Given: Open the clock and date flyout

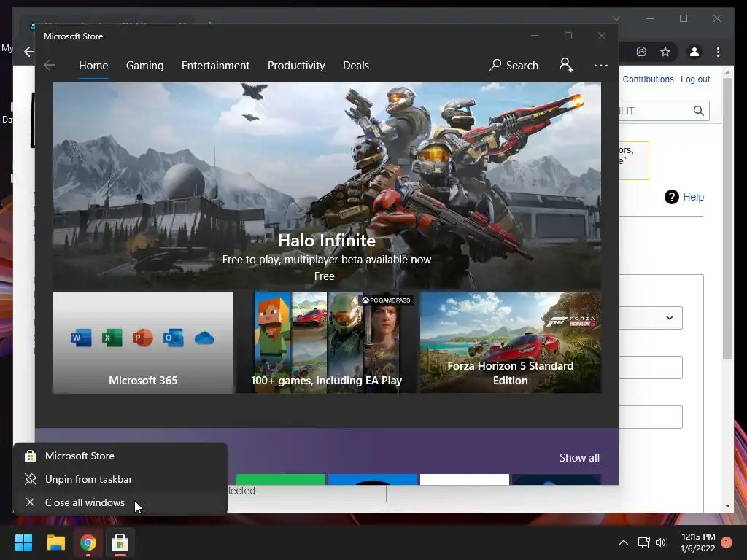Looking at the screenshot, I should (698, 542).
